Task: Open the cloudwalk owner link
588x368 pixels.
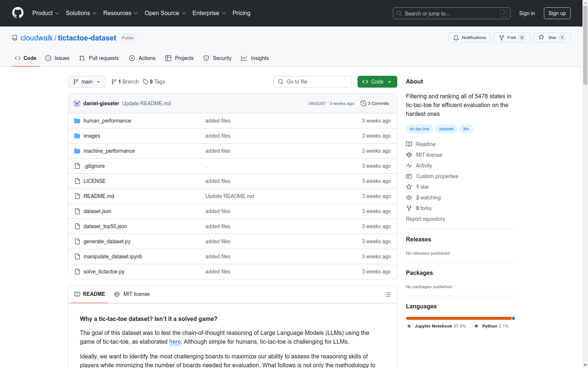Action: tap(37, 38)
